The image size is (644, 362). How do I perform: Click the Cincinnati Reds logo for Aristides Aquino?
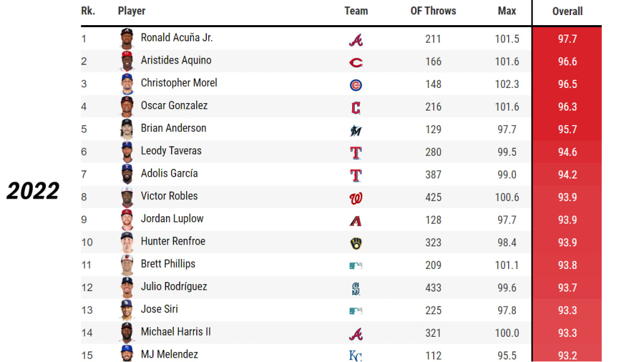(356, 62)
